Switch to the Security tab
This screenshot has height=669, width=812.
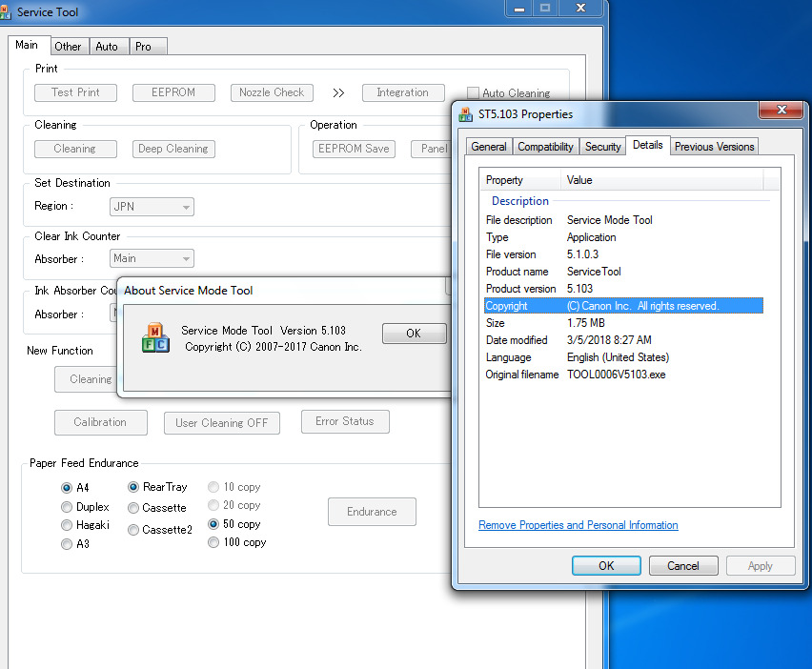click(x=602, y=147)
